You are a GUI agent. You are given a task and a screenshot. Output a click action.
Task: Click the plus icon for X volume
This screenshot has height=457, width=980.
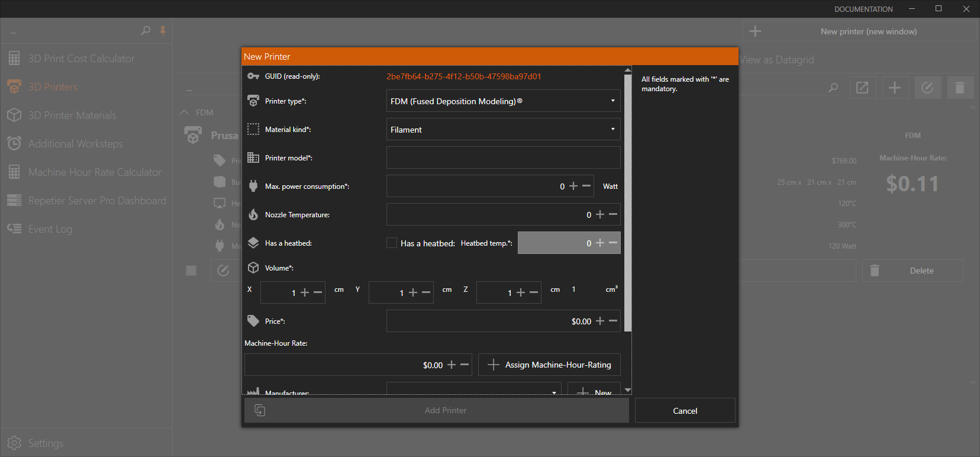(305, 292)
